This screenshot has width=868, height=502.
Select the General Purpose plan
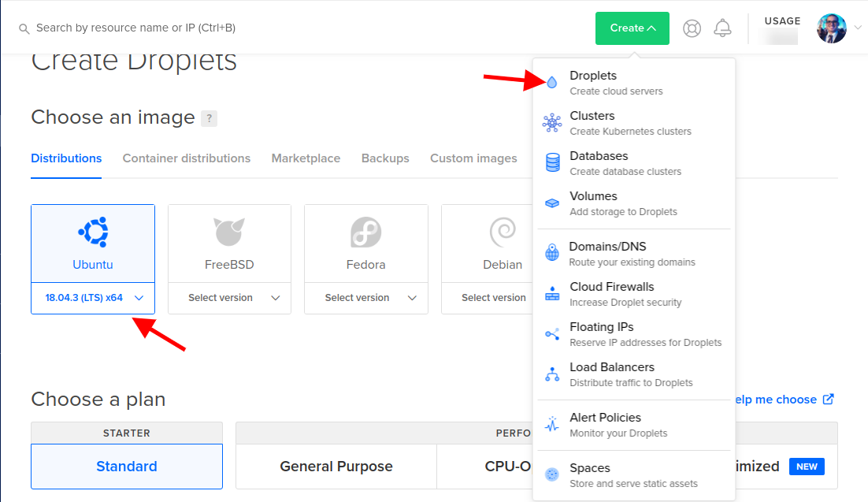[336, 467]
